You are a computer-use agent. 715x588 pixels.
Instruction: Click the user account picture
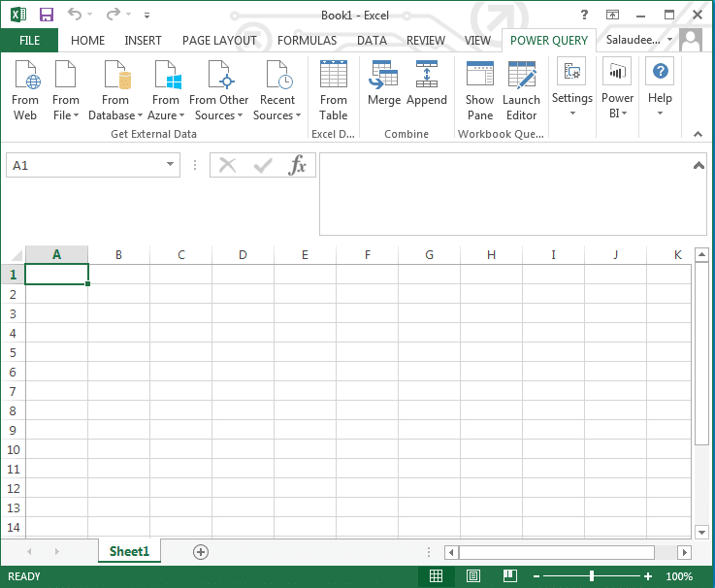tap(691, 41)
